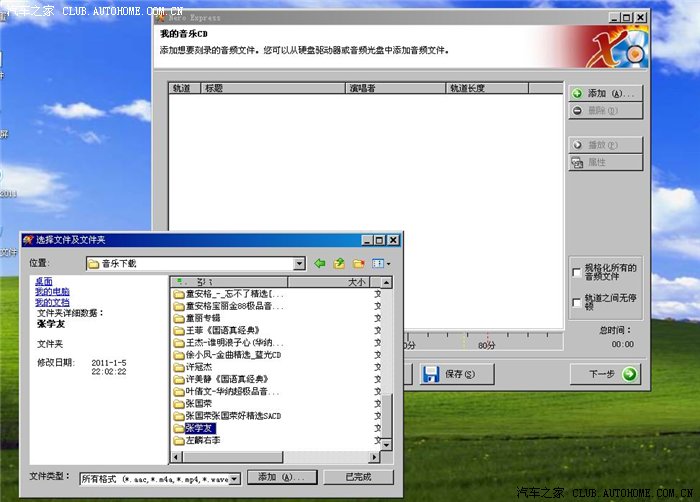Viewport: 700px width, 502px height.
Task: Click the 下一步 next button
Action: [604, 374]
